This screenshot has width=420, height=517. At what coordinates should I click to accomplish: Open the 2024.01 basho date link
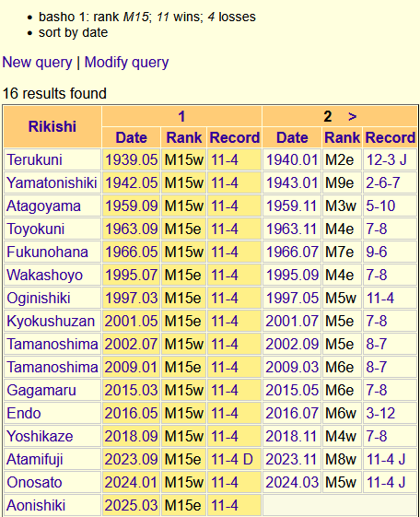(131, 482)
